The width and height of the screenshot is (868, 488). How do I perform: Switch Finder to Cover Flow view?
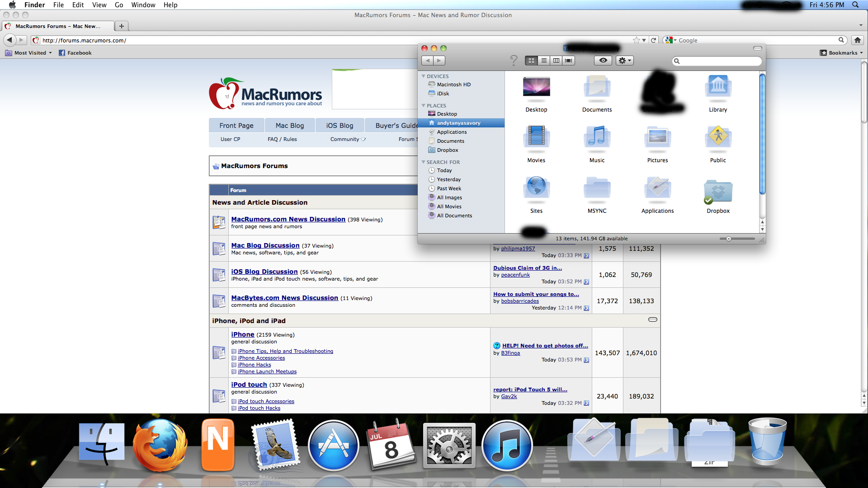pos(569,61)
